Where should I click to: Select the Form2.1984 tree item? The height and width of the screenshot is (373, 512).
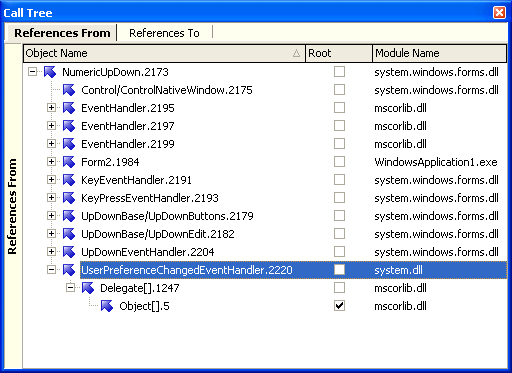pyautogui.click(x=110, y=162)
